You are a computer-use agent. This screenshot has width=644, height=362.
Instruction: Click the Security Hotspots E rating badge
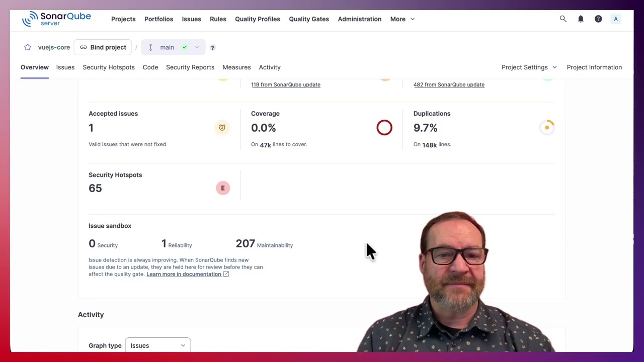click(223, 188)
